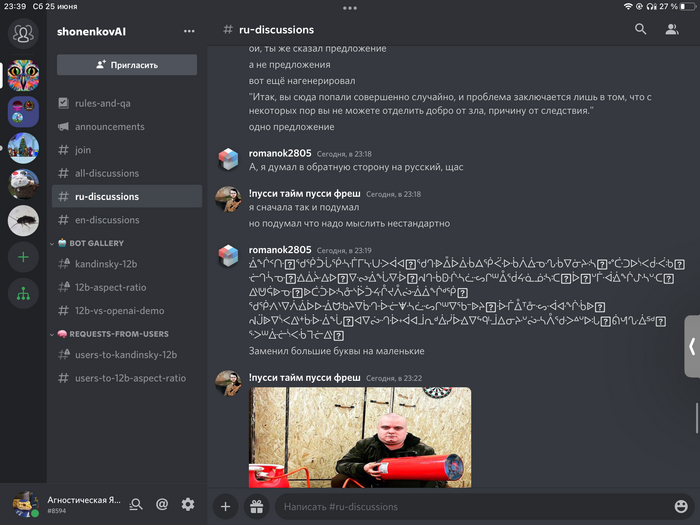Image resolution: width=700 pixels, height=525 pixels.
Task: Click the Пригласить invite button
Action: (x=127, y=65)
